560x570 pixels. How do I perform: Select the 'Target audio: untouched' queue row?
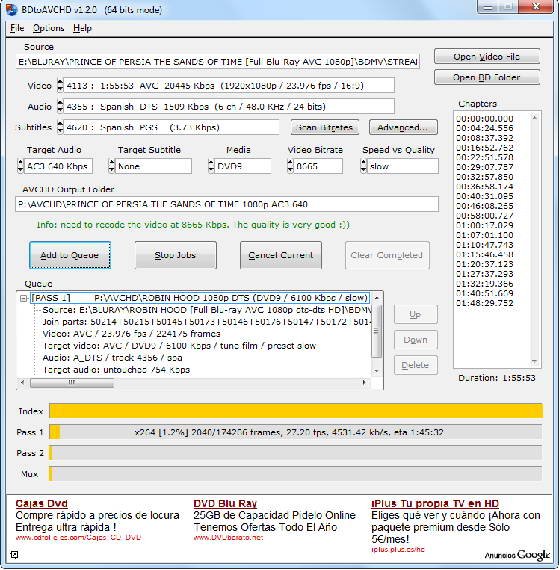(x=116, y=370)
